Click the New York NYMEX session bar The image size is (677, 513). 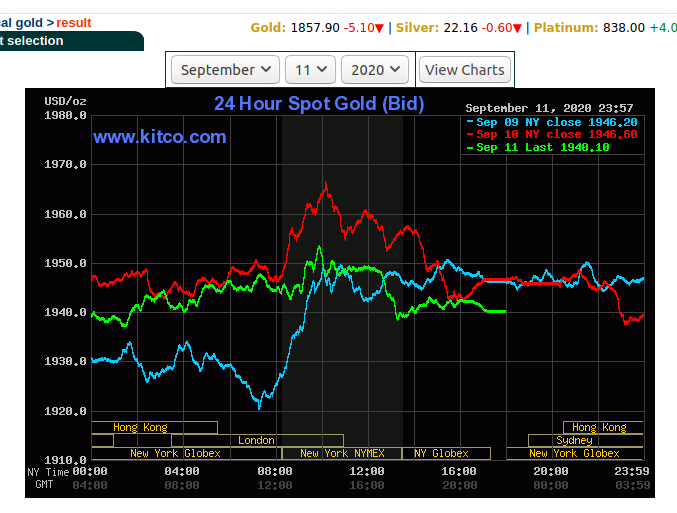pos(341,453)
